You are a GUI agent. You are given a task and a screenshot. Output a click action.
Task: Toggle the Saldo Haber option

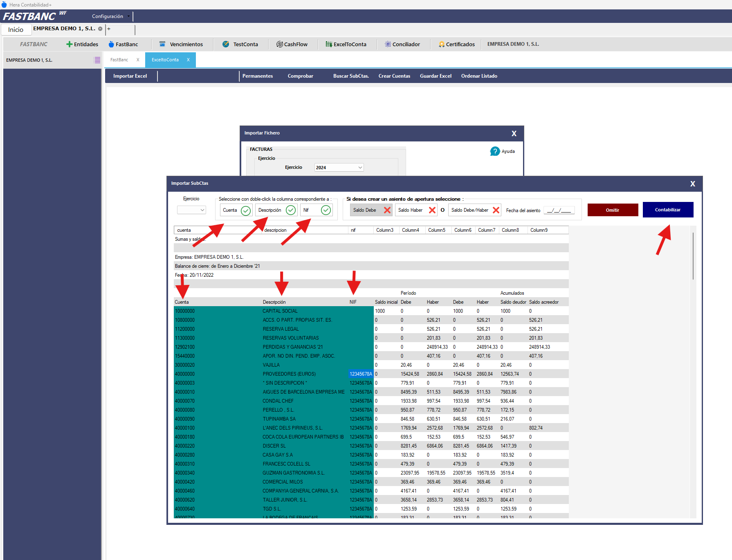tap(416, 210)
